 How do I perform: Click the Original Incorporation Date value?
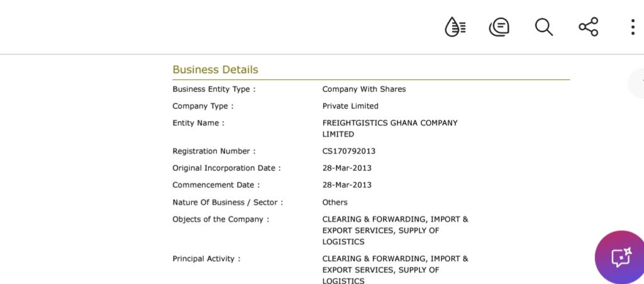coord(347,168)
